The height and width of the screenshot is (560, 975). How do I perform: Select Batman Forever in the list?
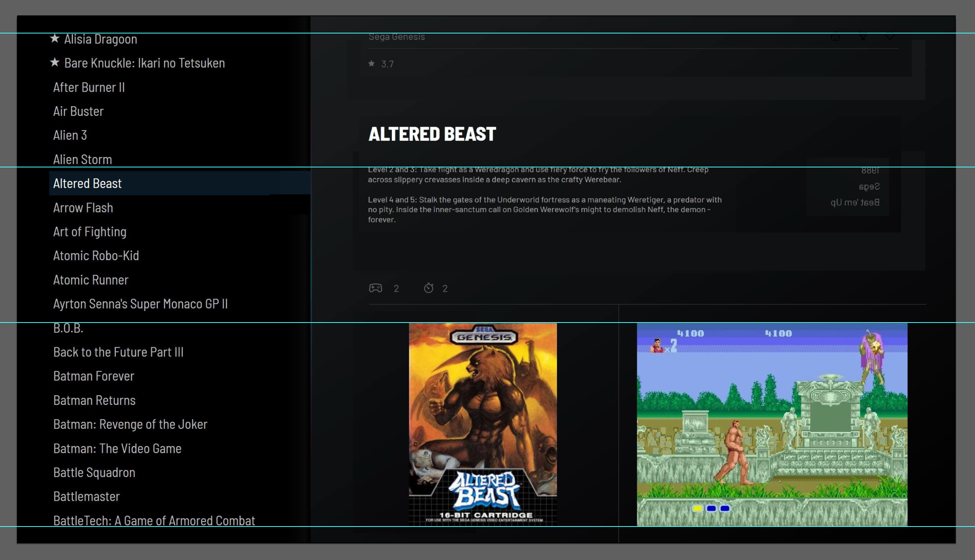point(94,376)
